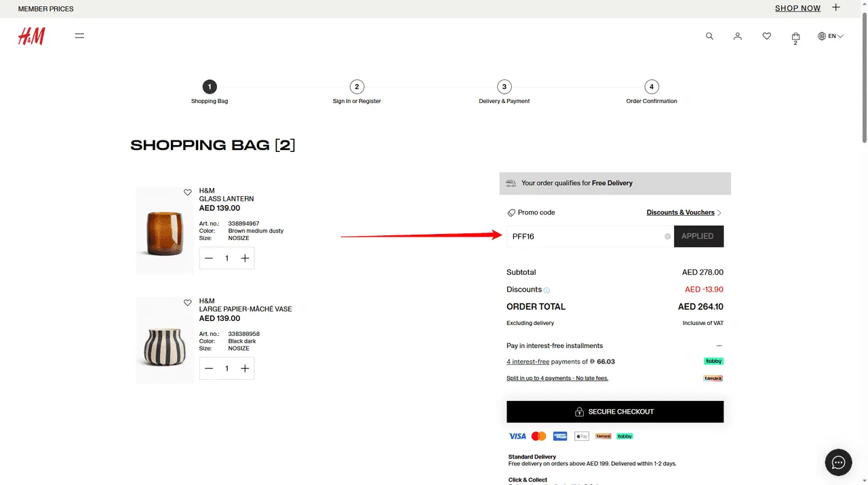Click the discount amount AED -13.90
868x485 pixels.
pyautogui.click(x=704, y=290)
